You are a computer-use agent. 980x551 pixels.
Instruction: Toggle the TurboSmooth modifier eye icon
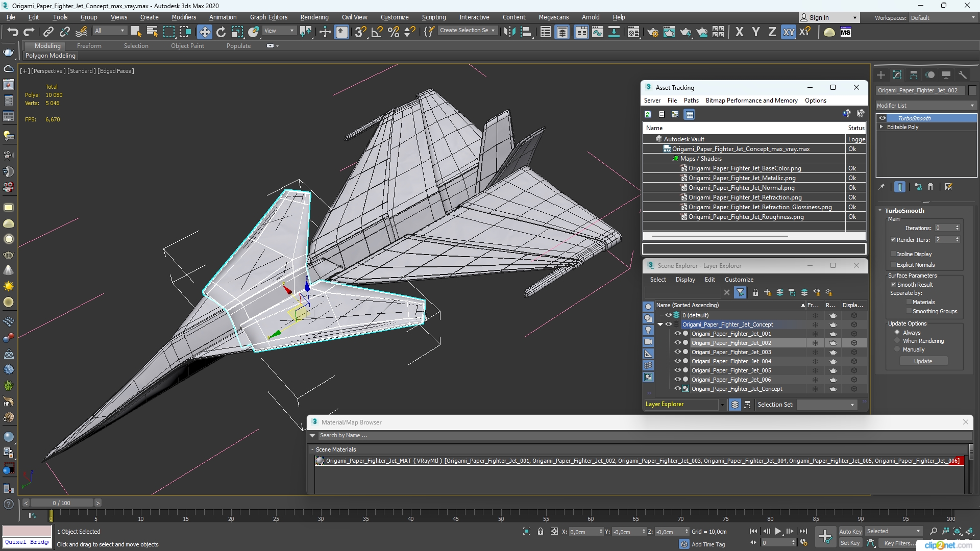click(883, 118)
